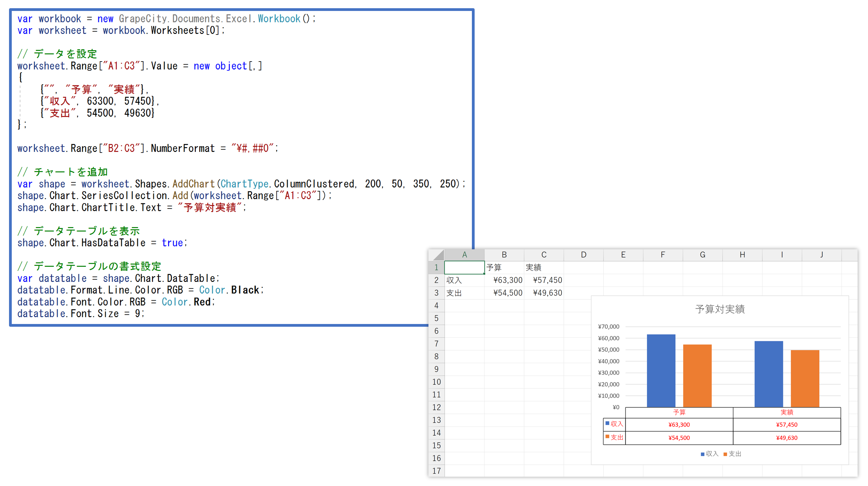Click the ¥40,000 axis label

[609, 361]
